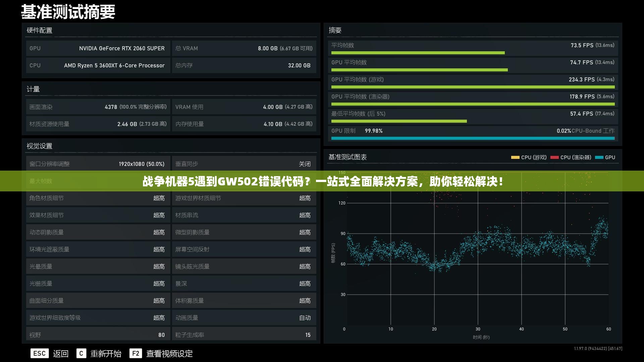The image size is (644, 362).
Task: Select the 平均帧数 progress bar
Action: pos(418,53)
